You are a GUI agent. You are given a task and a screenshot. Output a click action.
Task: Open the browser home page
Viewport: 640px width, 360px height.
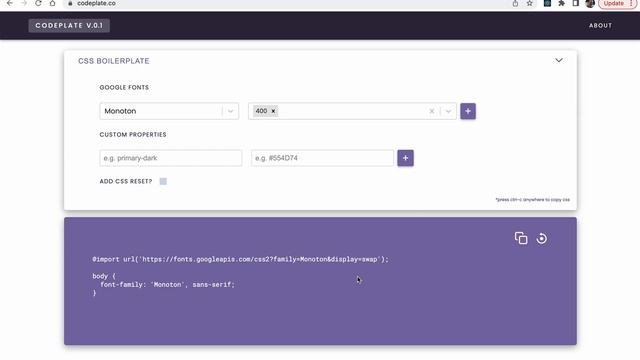coord(52,3)
